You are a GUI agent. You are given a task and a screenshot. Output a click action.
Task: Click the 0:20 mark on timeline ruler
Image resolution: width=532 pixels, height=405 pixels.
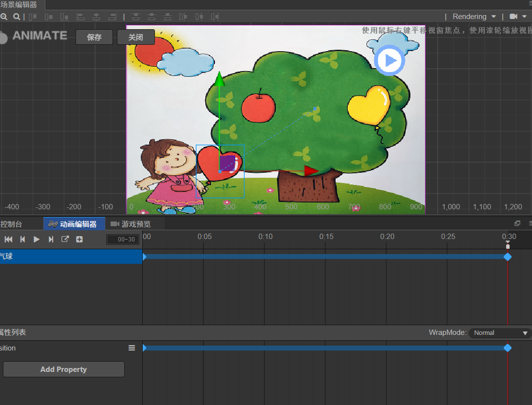coord(387,237)
